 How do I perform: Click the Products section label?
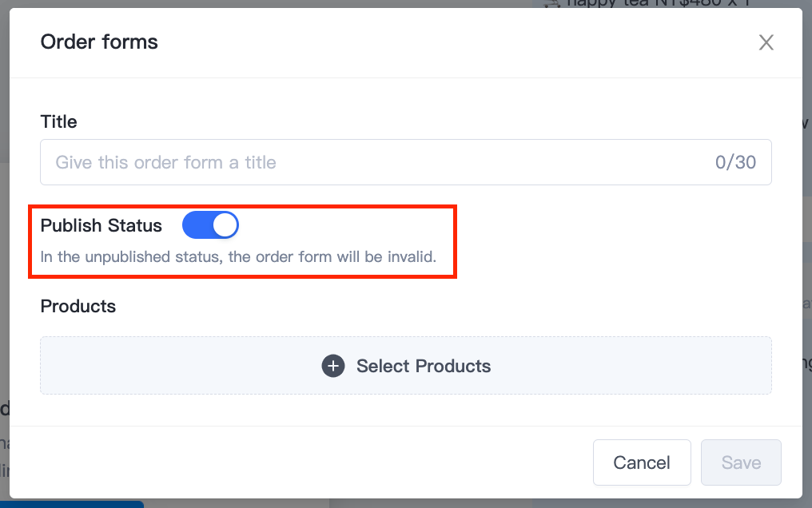click(x=78, y=306)
